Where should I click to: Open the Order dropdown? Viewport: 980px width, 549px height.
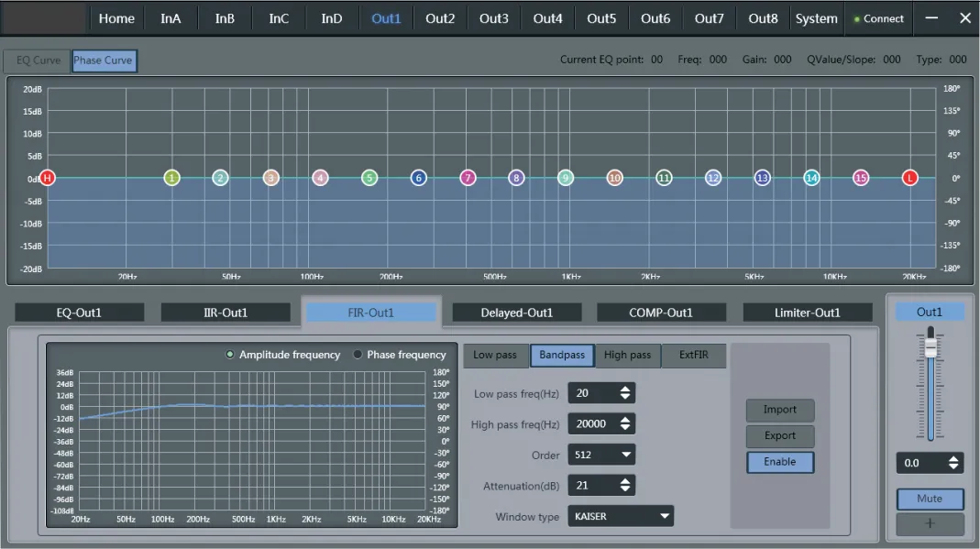(x=601, y=455)
